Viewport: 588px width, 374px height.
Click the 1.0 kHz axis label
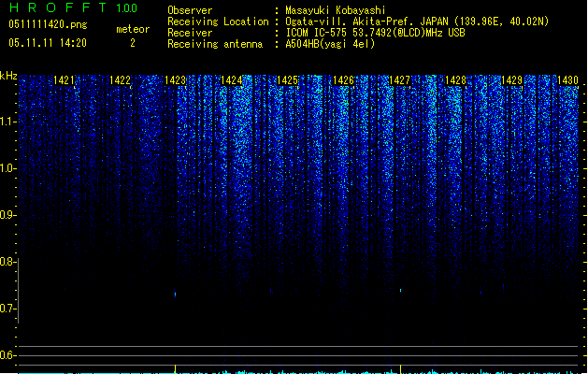[x=7, y=168]
